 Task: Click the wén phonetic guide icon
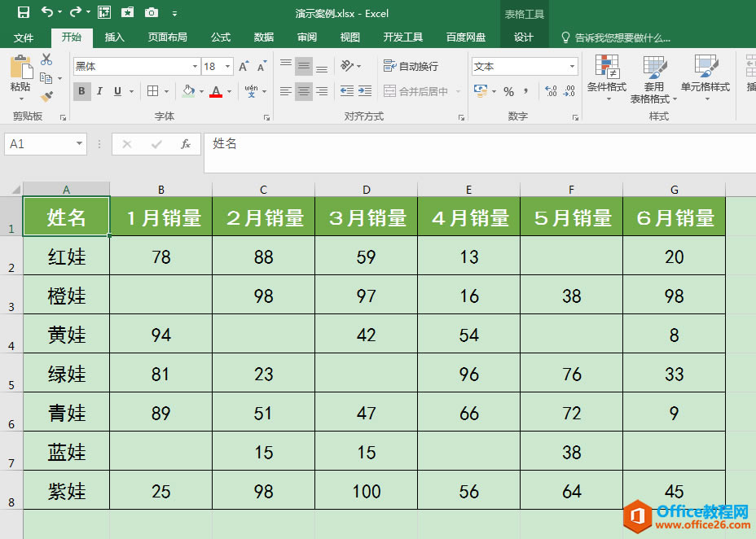coord(251,91)
